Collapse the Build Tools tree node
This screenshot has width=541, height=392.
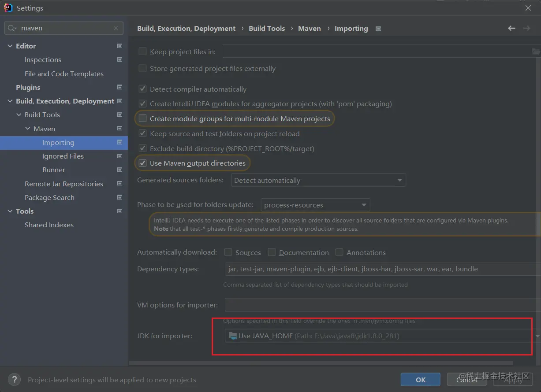point(19,115)
